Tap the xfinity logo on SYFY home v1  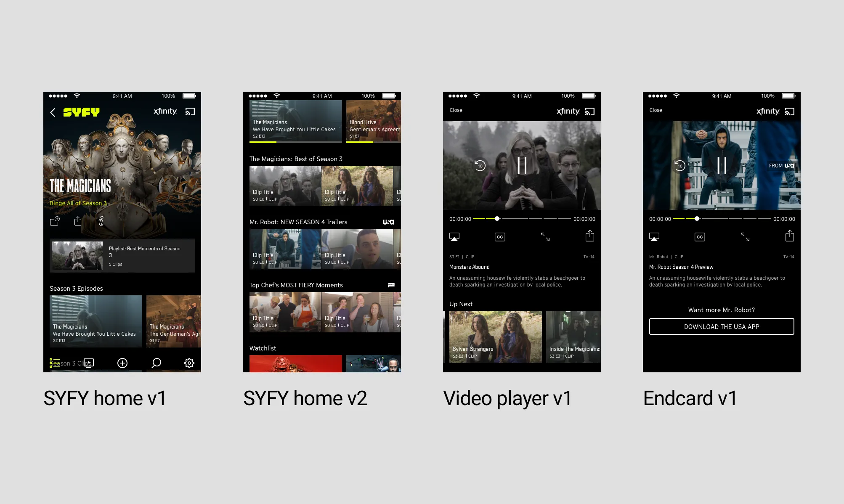165,111
